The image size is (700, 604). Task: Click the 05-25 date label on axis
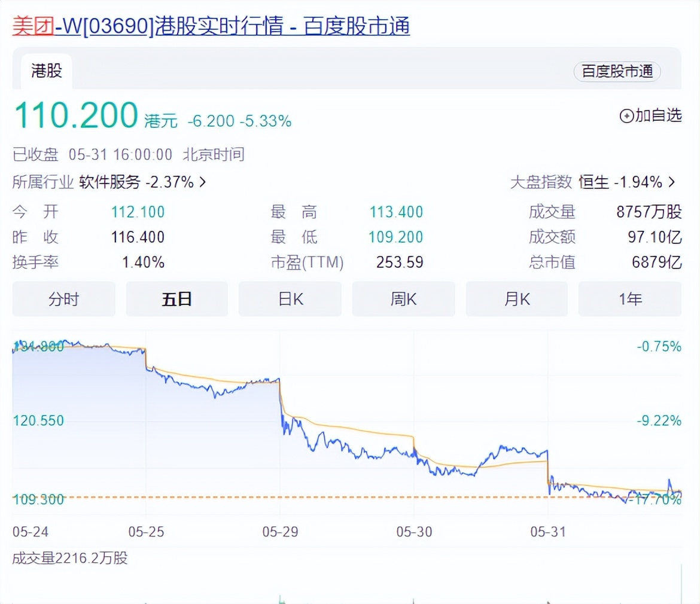pyautogui.click(x=146, y=530)
